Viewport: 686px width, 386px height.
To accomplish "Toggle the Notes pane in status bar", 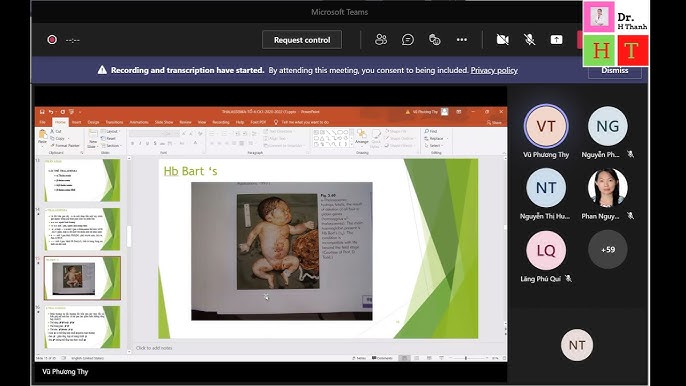I will (x=359, y=358).
